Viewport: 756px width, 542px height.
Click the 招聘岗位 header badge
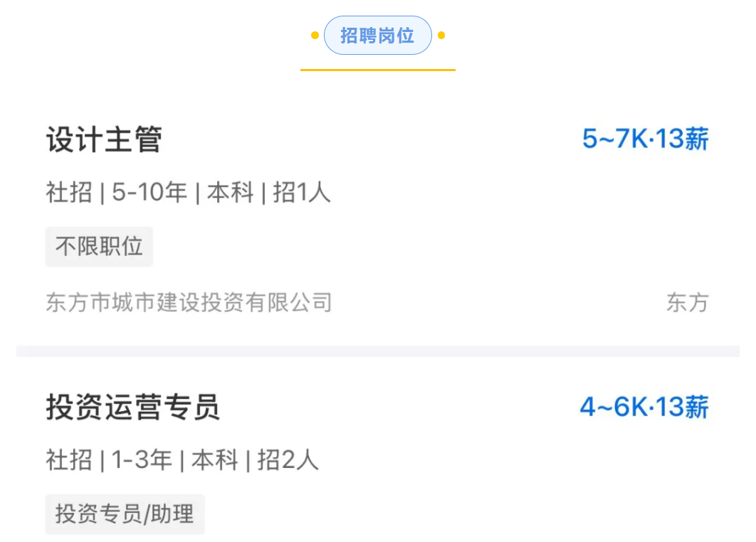click(x=377, y=36)
